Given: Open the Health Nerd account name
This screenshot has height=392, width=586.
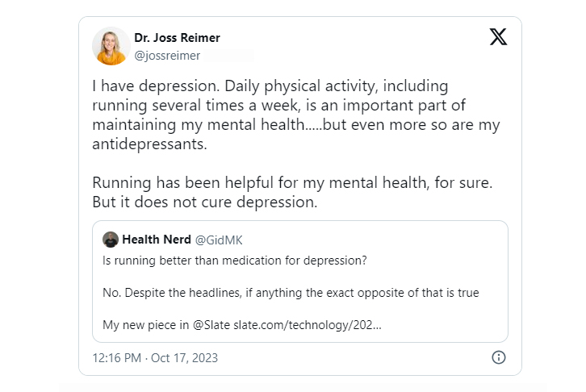Looking at the screenshot, I should click(x=157, y=240).
